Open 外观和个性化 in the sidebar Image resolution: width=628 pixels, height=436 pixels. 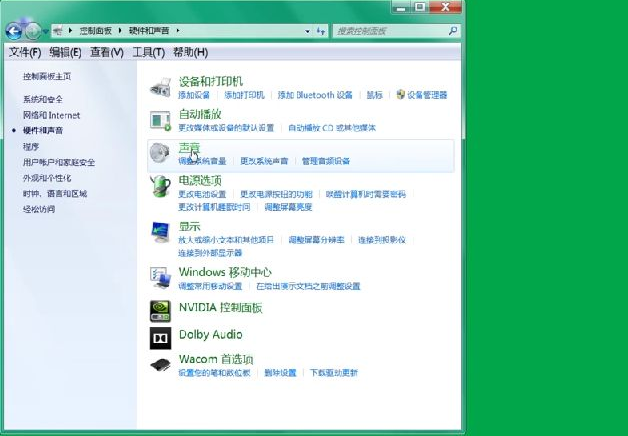coord(47,178)
